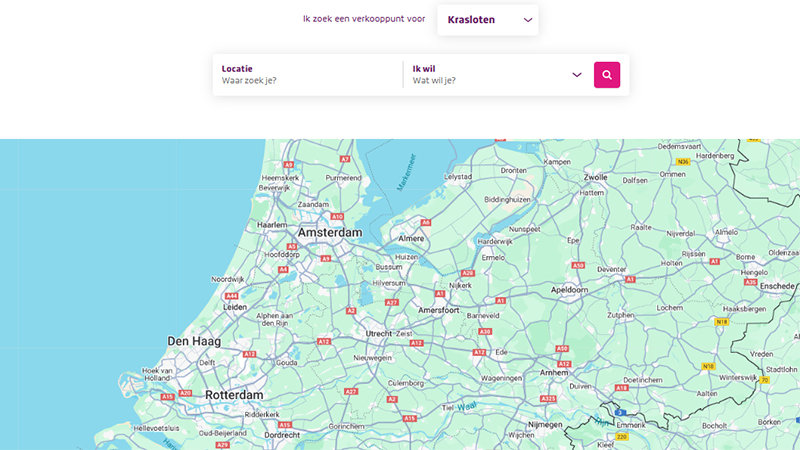Image resolution: width=800 pixels, height=450 pixels.
Task: Click the pink magnifying glass search button
Action: pos(607,75)
